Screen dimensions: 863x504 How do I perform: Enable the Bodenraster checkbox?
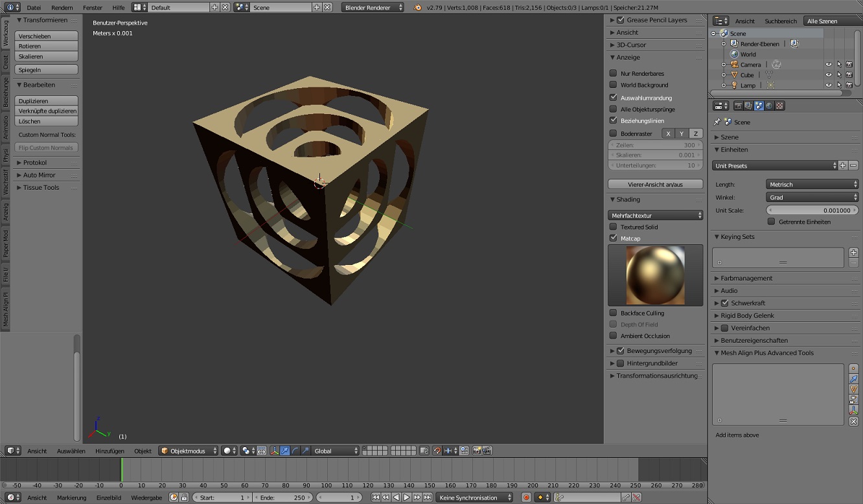click(x=613, y=133)
